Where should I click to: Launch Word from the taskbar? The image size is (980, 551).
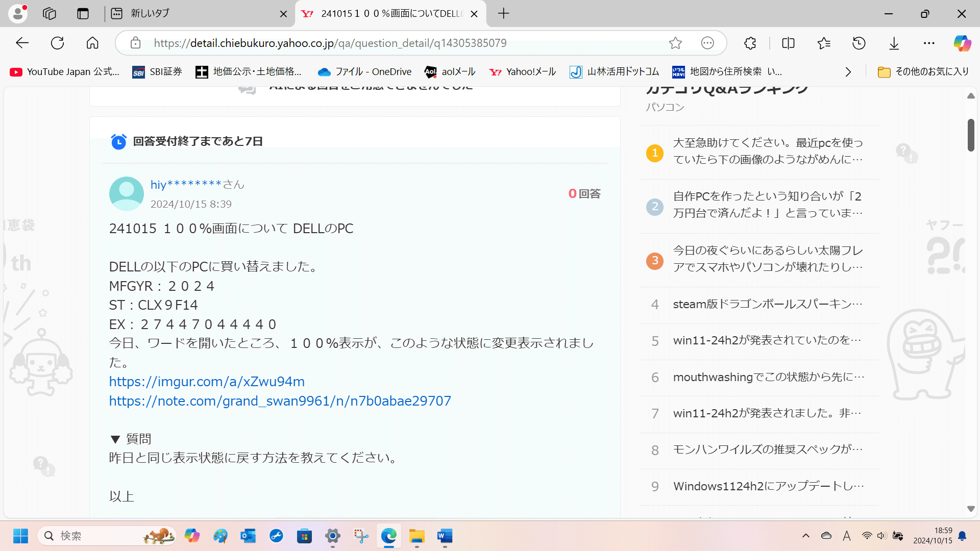[444, 536]
